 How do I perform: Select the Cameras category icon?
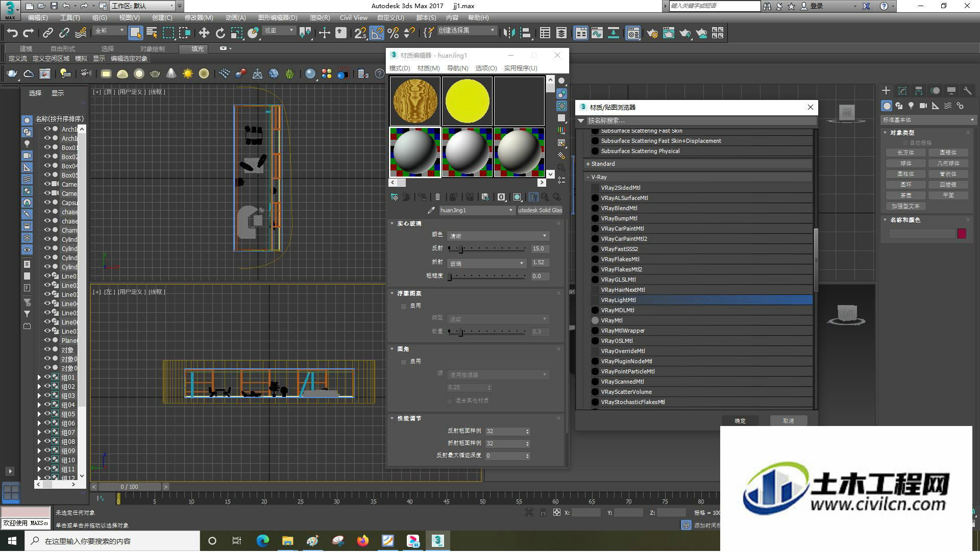pyautogui.click(x=923, y=106)
